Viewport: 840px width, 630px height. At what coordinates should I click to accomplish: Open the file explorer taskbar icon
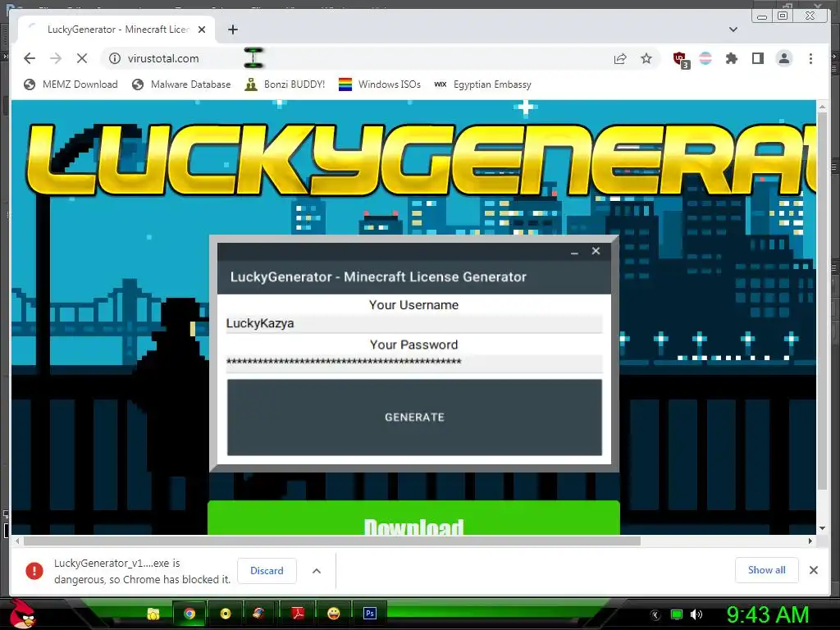coord(153,614)
